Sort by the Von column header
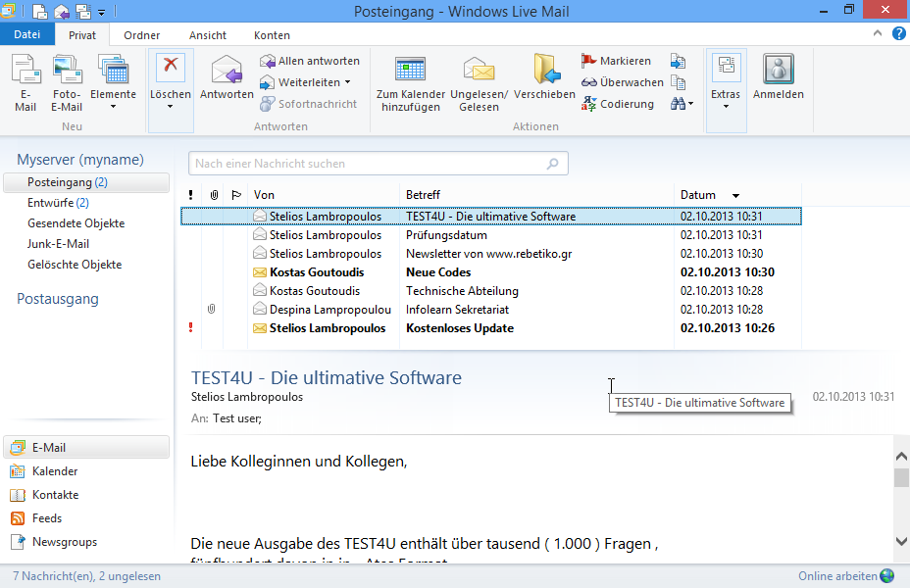910x588 pixels. (x=324, y=195)
